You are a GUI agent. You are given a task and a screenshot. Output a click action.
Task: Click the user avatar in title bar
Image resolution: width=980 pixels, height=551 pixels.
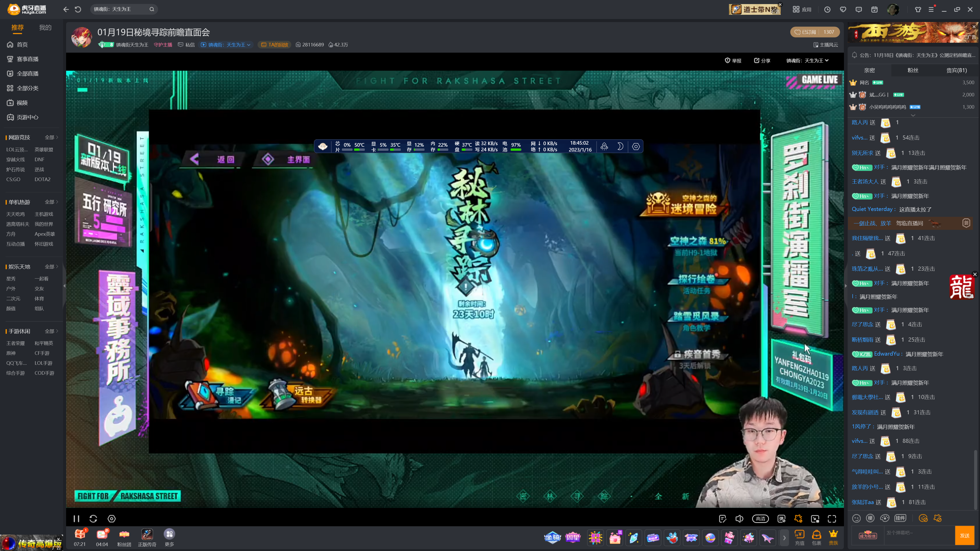[893, 9]
